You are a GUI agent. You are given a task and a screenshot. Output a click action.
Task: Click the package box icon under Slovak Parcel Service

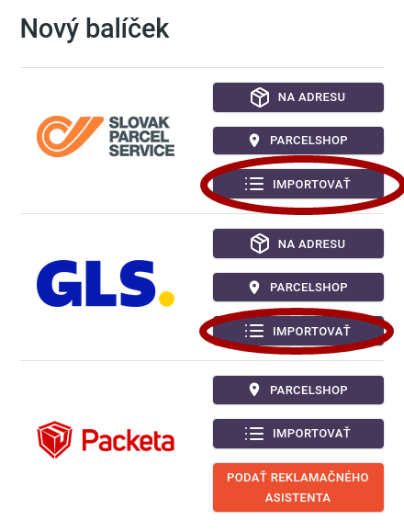[x=260, y=97]
